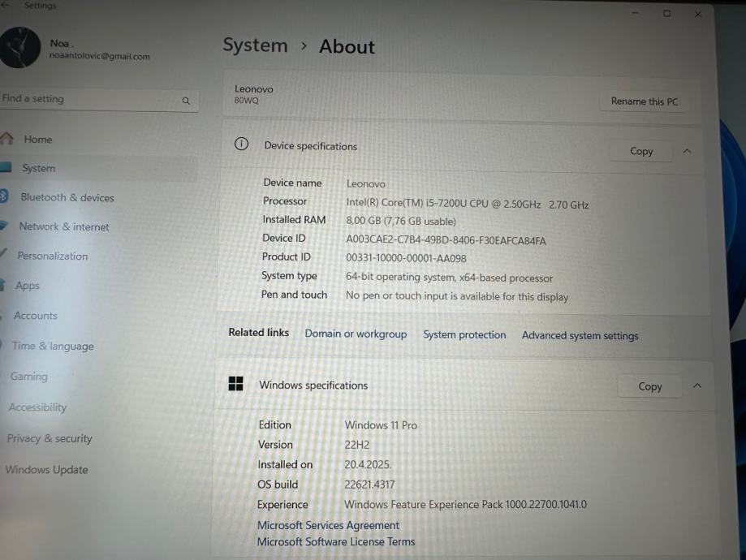746x560 pixels.
Task: Click the Home house icon in sidebar
Action: click(6, 139)
